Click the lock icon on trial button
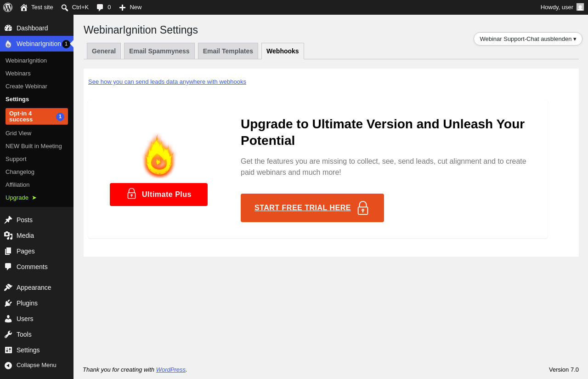Screen dimensions: 588x379 click(363, 208)
